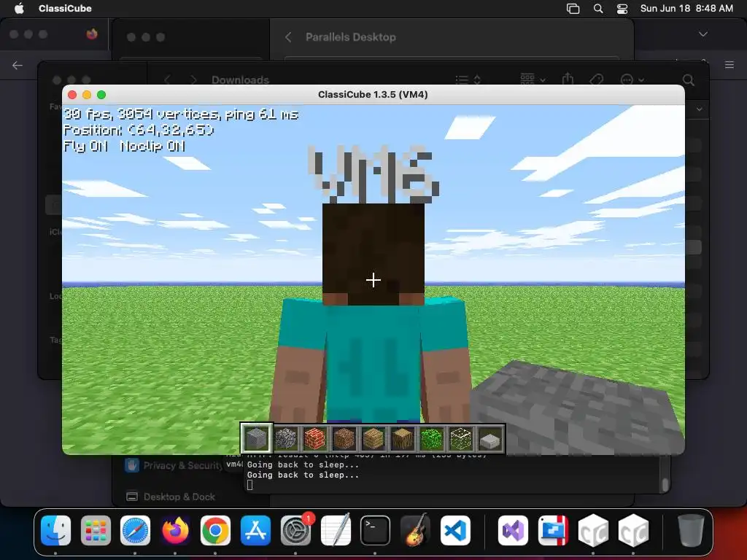Open Visual Studio Code from the Dock
Viewport: 747px width, 560px height.
[455, 530]
